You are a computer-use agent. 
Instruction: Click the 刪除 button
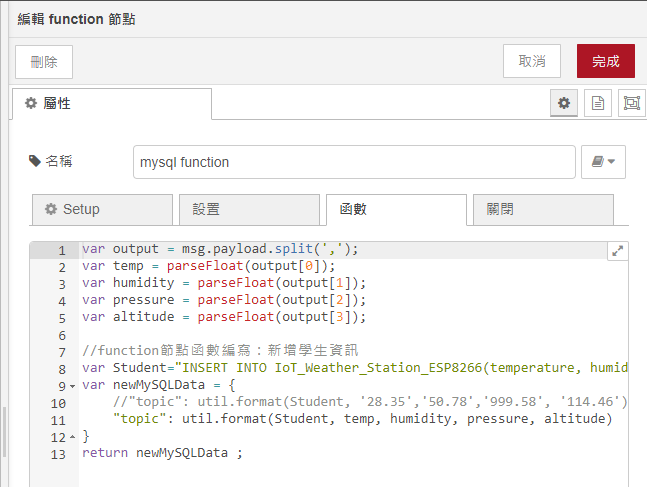point(44,61)
